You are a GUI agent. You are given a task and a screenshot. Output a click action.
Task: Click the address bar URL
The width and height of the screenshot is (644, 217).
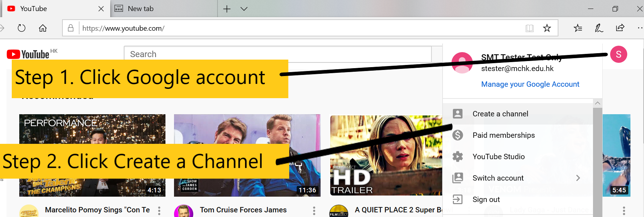[x=123, y=28]
